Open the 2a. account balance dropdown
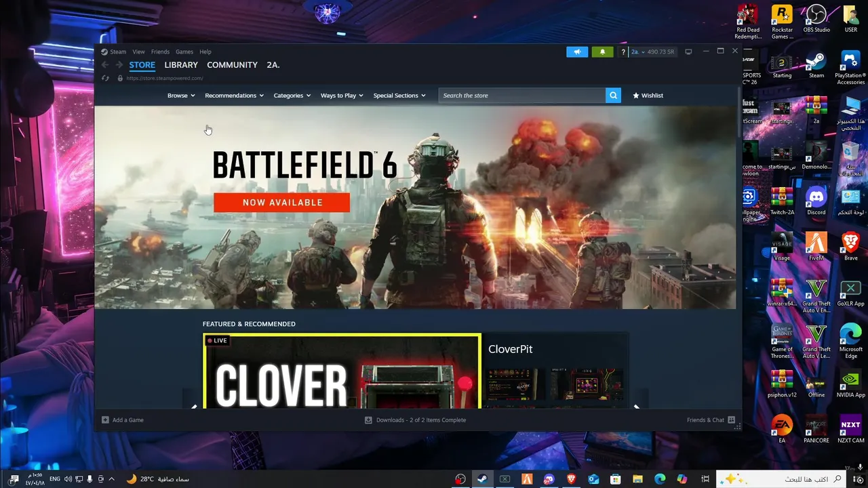The image size is (868, 488). 653,52
